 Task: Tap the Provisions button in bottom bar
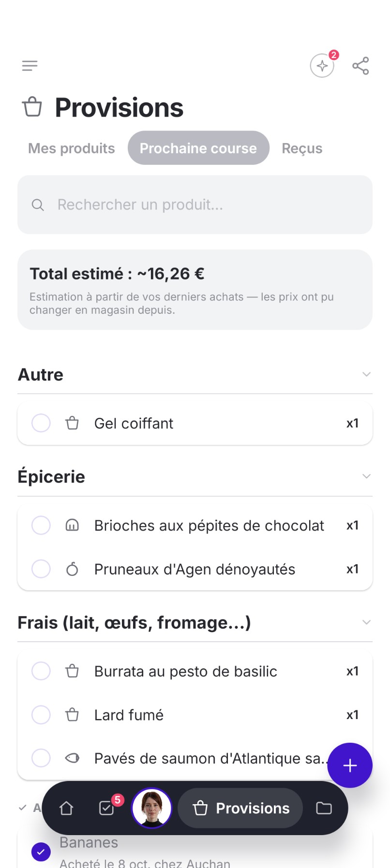tap(240, 808)
